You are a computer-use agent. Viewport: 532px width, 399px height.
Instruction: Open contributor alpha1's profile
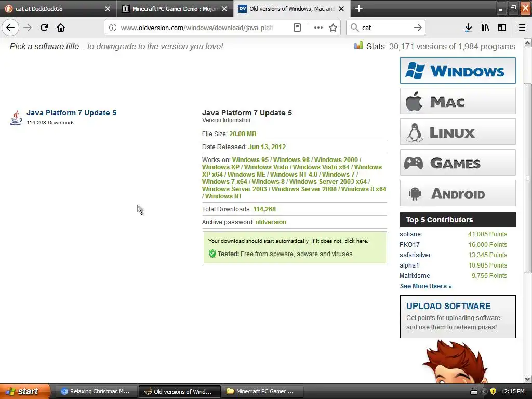[x=409, y=265]
